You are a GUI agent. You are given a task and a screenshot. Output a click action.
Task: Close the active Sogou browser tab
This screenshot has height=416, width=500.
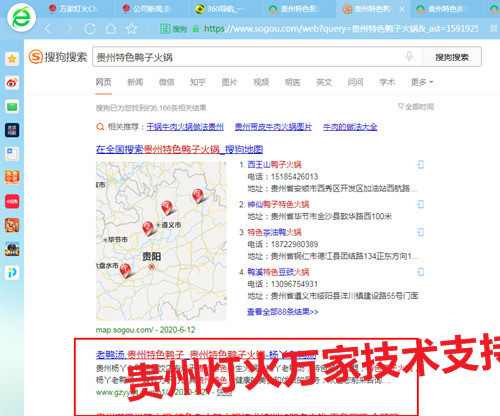(x=402, y=9)
